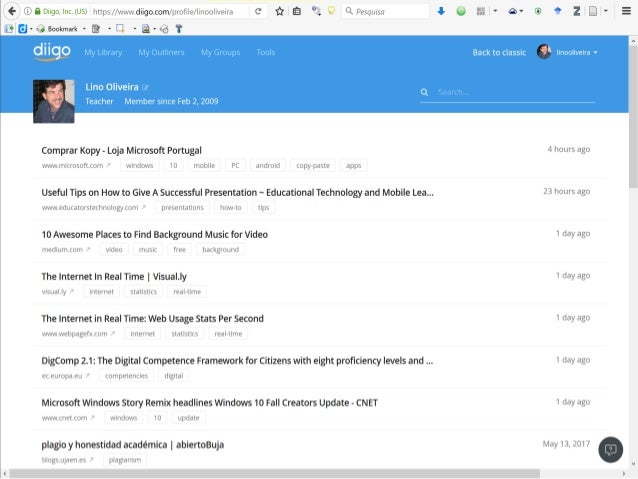Open site identity info icon
Screen dimensions: 638x479
click(27, 11)
